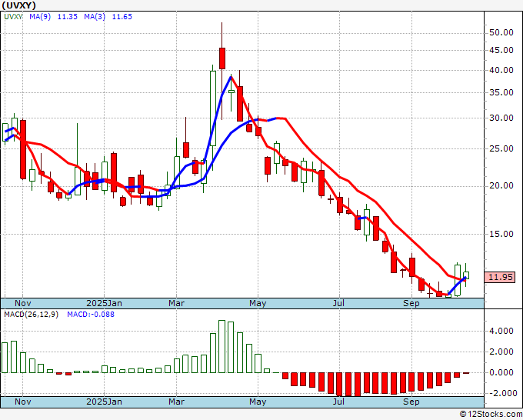Click May on the MACD time axis
Image resolution: width=523 pixels, height=420 pixels.
point(258,402)
